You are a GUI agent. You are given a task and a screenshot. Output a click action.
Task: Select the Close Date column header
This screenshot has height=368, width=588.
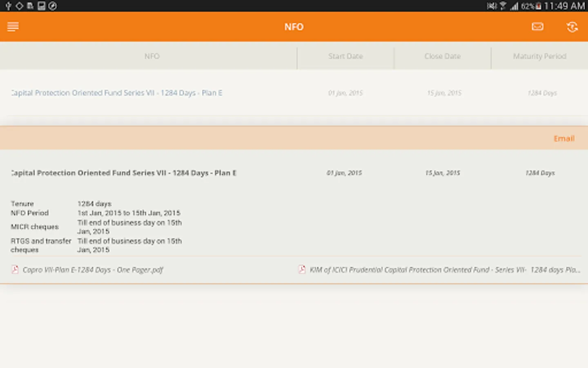[x=443, y=56]
